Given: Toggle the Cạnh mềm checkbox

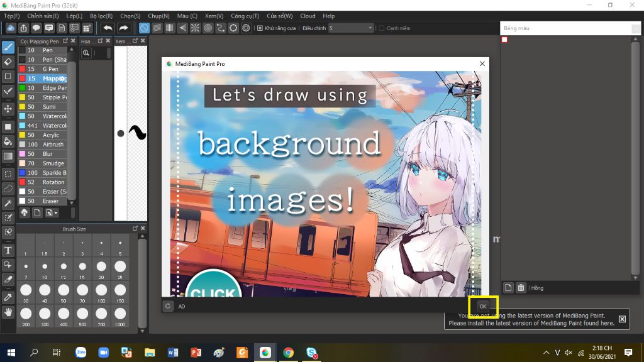Looking at the screenshot, I should tap(382, 28).
